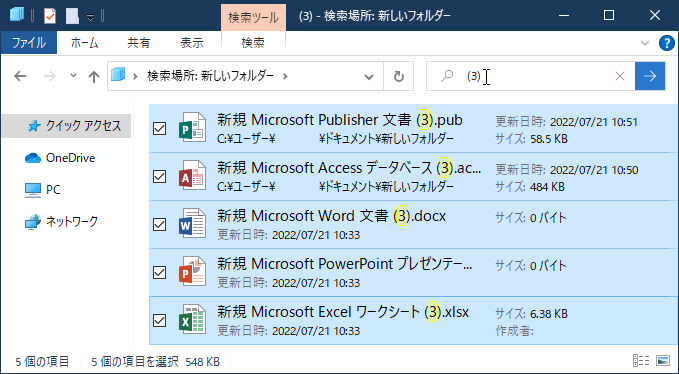Select the 検索ツール contextual tab
This screenshot has width=679, height=374.
point(253,17)
